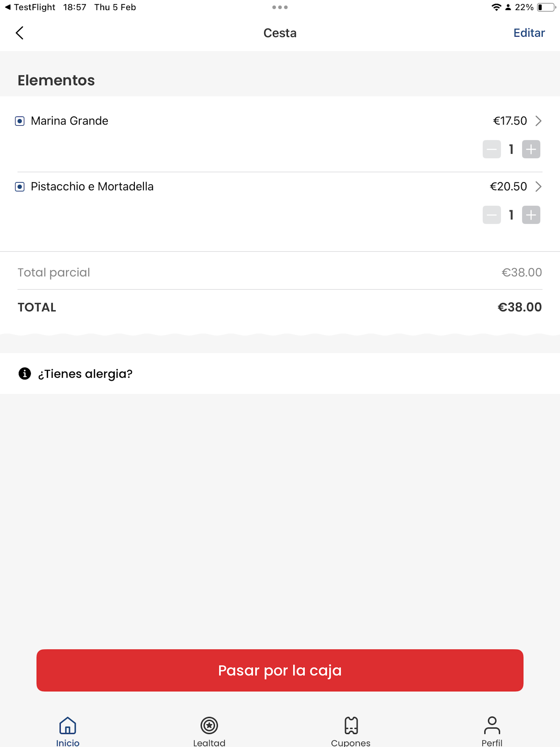Image resolution: width=560 pixels, height=747 pixels.
Task: Tap the three-dot multitasking indicator
Action: click(280, 7)
